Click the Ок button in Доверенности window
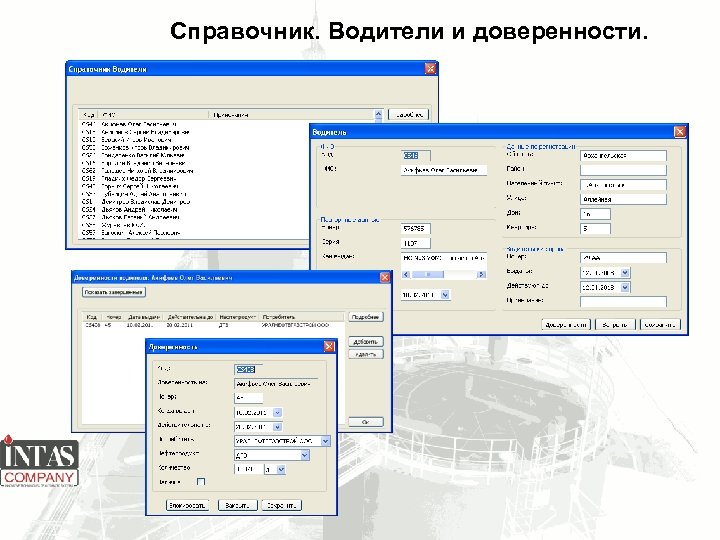720x540 pixels. pos(366,422)
